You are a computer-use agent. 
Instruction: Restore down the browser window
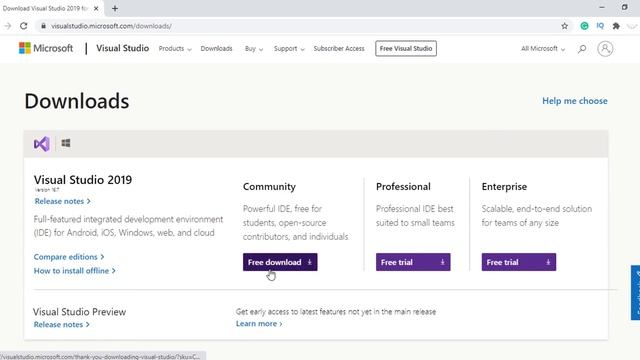624,7
